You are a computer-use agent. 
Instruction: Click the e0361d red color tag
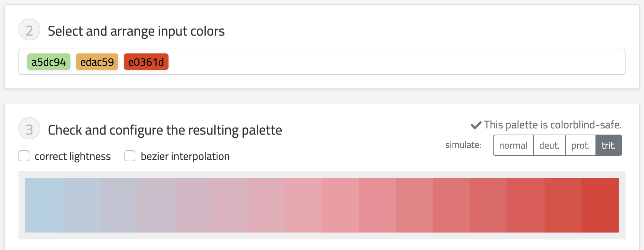[146, 62]
